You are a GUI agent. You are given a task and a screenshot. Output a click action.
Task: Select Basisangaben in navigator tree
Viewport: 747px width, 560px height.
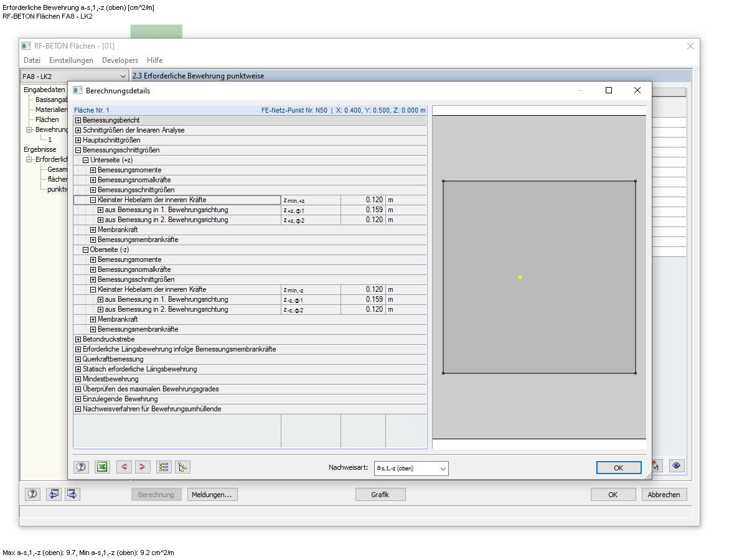coord(51,100)
